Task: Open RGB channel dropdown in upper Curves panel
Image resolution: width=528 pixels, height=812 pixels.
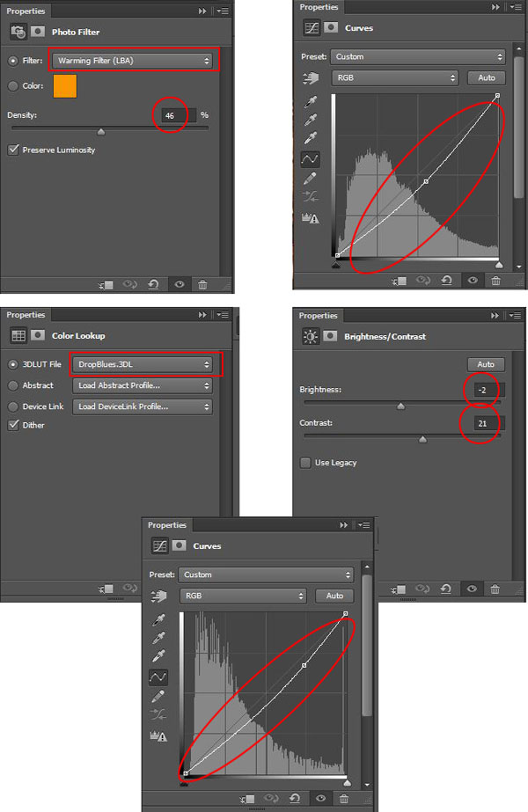Action: (395, 77)
